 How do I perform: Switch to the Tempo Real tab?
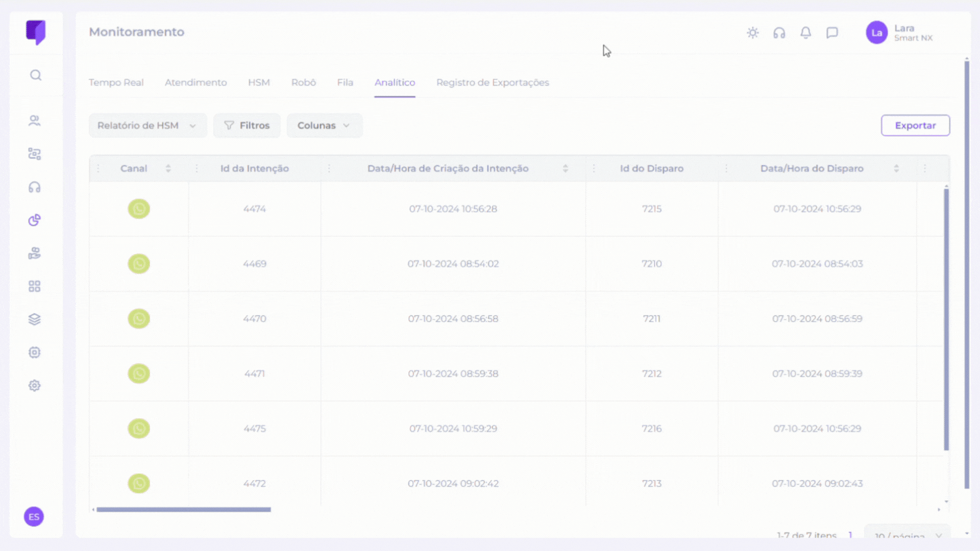point(116,83)
